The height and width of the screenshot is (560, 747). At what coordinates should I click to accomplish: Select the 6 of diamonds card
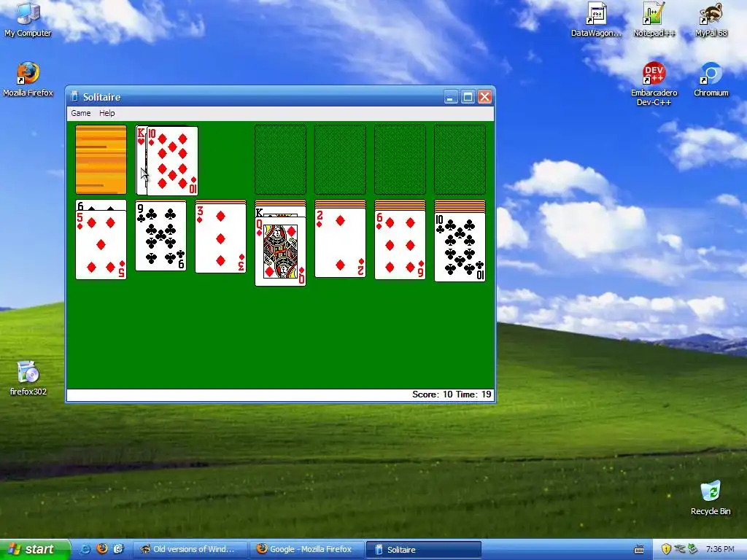(x=400, y=245)
